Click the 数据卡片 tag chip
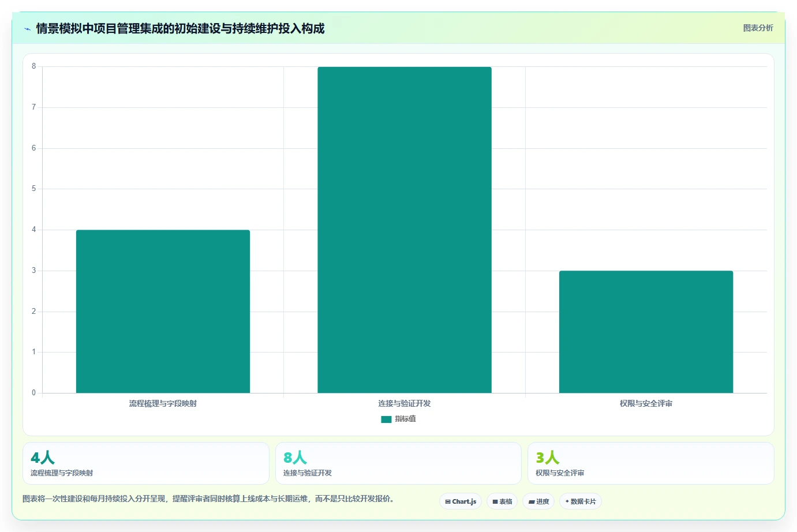 pos(581,501)
